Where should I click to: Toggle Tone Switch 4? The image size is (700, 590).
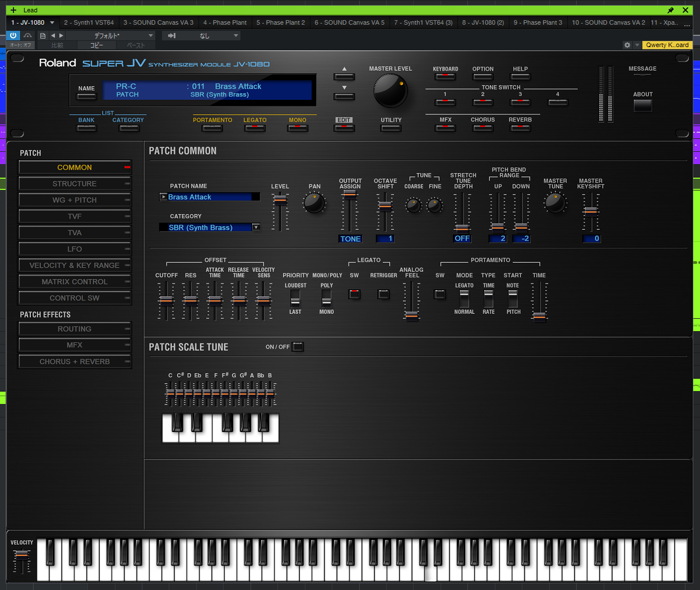click(558, 102)
